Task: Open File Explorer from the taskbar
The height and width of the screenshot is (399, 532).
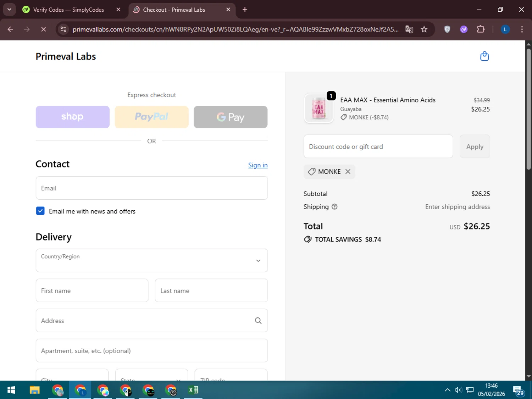Action: [34, 390]
